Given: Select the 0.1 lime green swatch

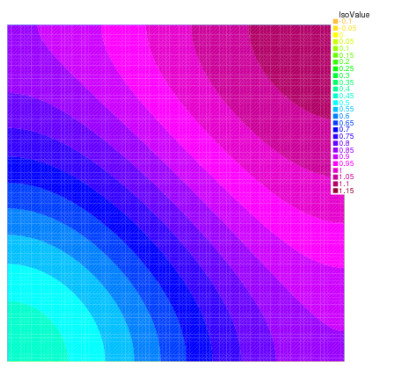Looking at the screenshot, I should pos(335,49).
